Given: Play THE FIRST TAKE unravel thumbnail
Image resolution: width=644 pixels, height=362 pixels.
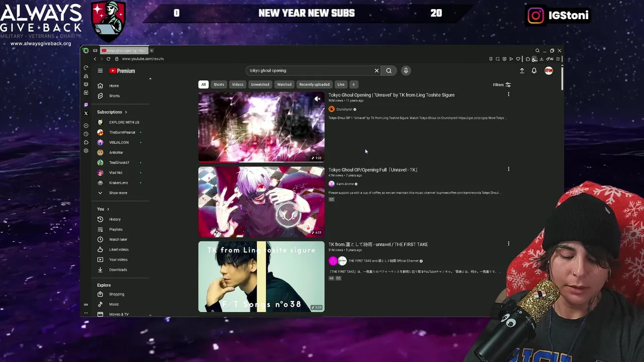Looking at the screenshot, I should (x=261, y=277).
